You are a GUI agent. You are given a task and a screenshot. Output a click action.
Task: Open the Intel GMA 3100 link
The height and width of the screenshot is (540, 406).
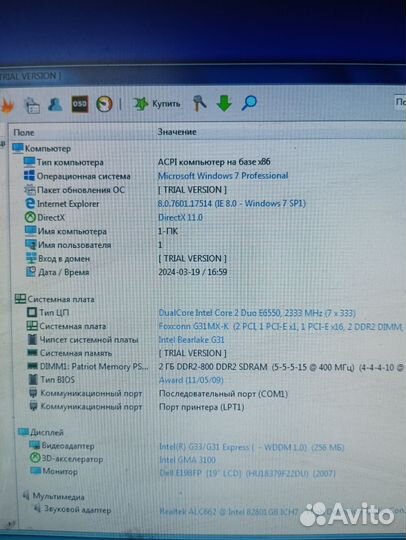(187, 460)
